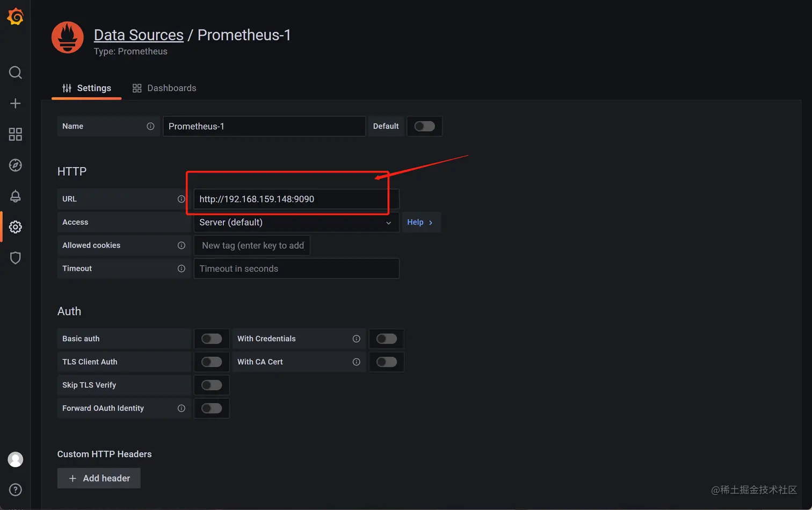Enable the With Credentials switch
The height and width of the screenshot is (510, 812).
[387, 339]
